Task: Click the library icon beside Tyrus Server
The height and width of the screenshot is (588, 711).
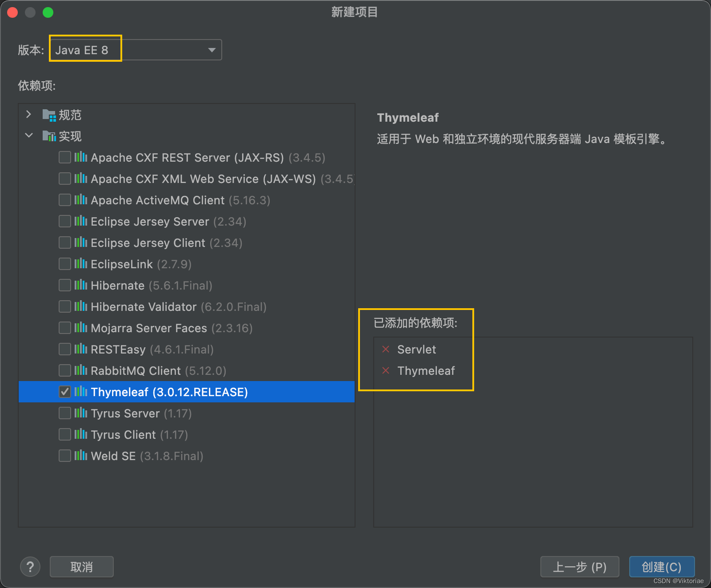Action: click(81, 413)
